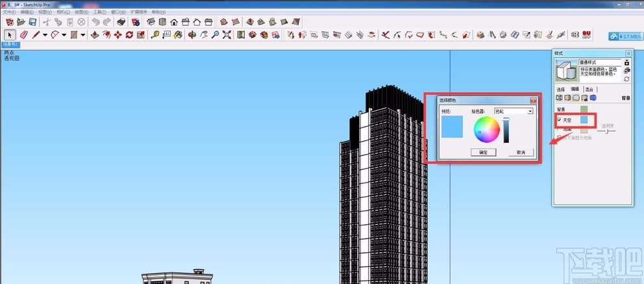Image resolution: width=644 pixels, height=284 pixels.
Task: Open Face settings in Styles panel
Action: click(567, 98)
